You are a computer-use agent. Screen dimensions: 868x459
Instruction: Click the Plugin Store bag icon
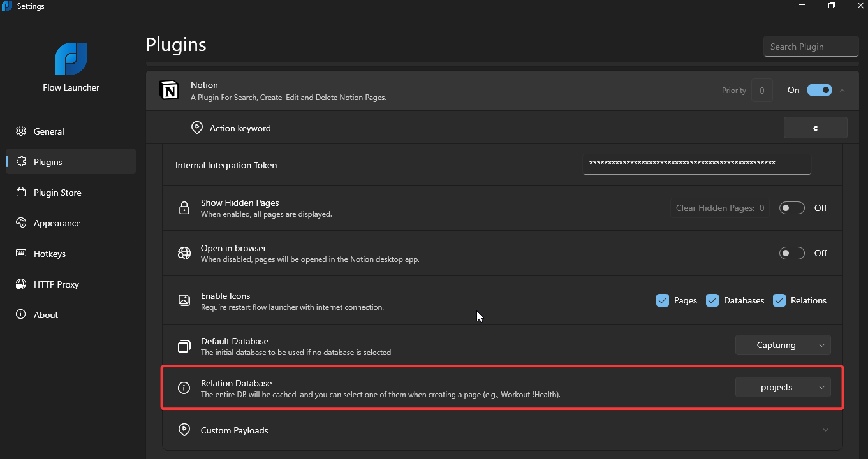21,193
